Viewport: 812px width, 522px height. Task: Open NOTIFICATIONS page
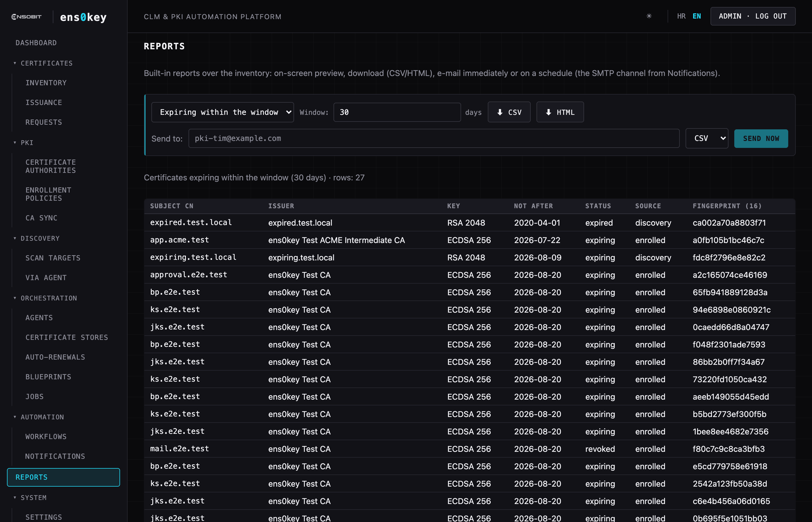(x=55, y=456)
